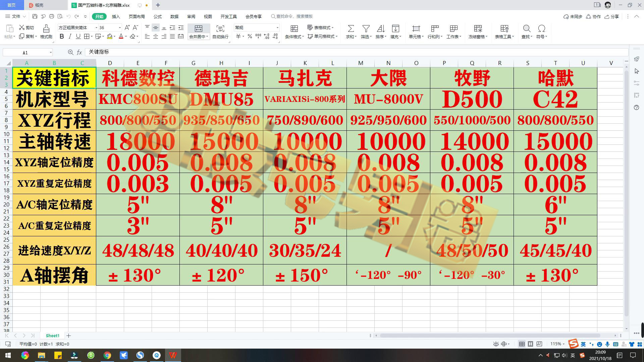Click the Find (查找) magnifier icon

[x=527, y=29]
